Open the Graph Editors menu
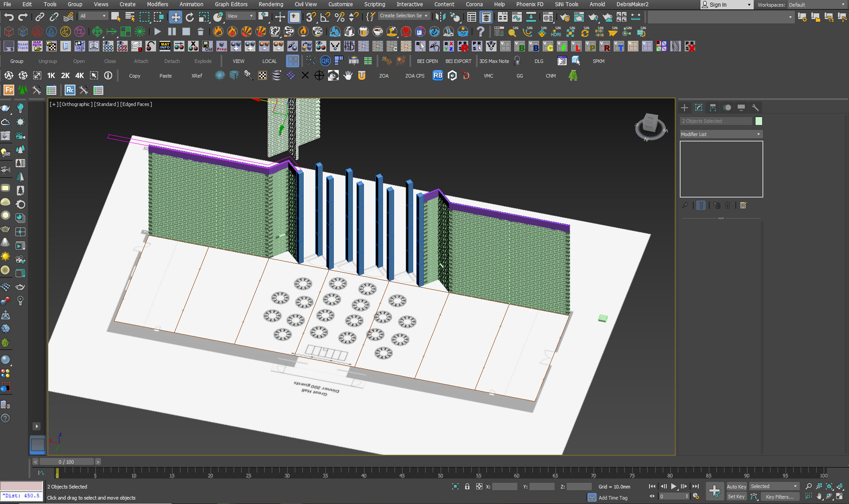 click(231, 4)
